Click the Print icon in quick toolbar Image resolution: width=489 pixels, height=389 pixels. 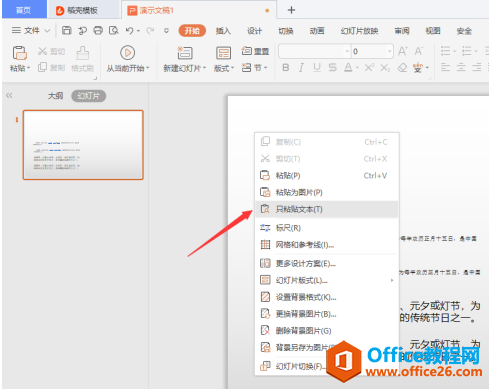click(x=98, y=31)
